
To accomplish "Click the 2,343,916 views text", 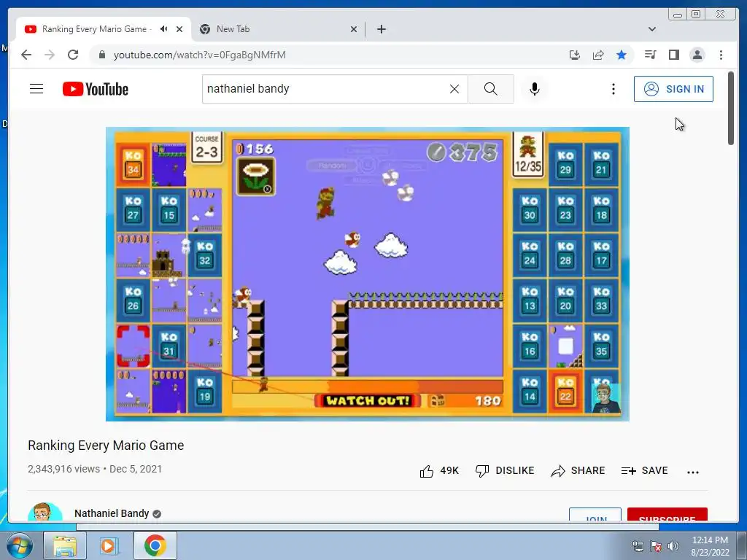I will (x=64, y=469).
